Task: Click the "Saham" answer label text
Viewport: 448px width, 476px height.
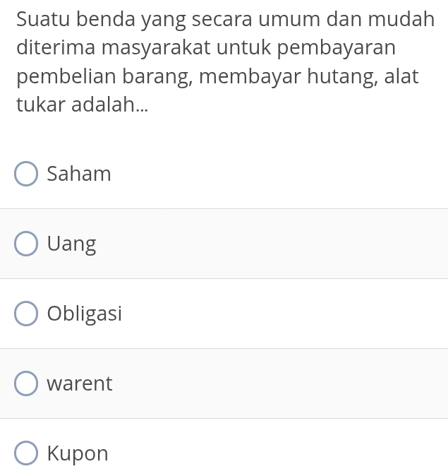Action: [x=79, y=174]
